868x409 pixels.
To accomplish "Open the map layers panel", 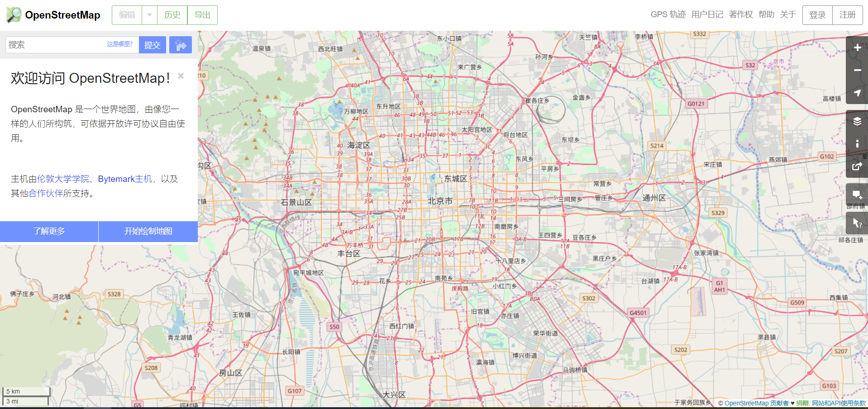I will click(857, 121).
